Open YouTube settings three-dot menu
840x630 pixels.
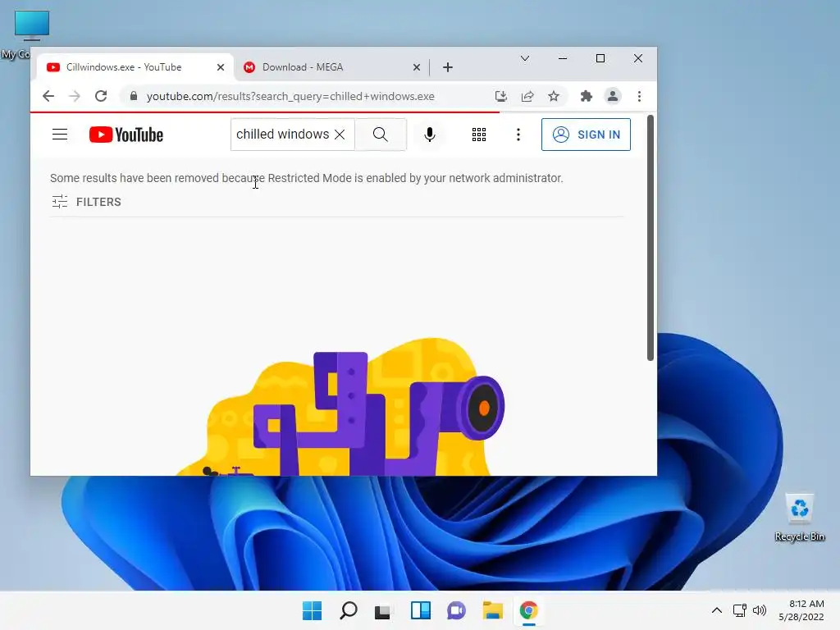[x=518, y=135]
